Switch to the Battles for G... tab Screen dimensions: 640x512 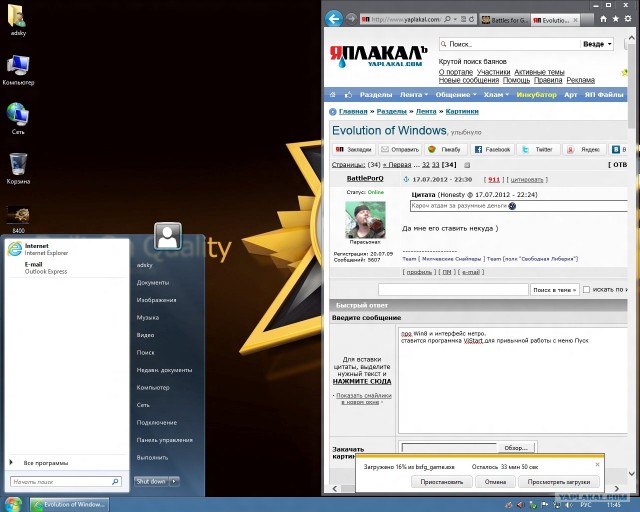(x=504, y=20)
